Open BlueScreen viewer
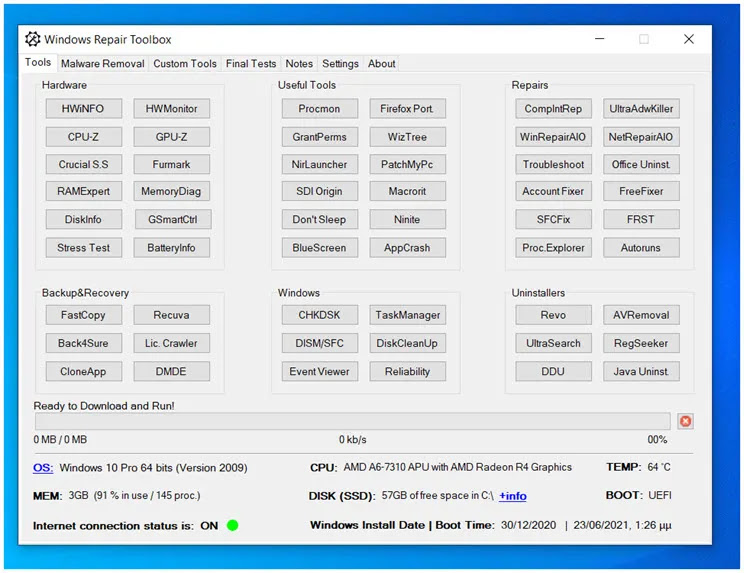Image resolution: width=744 pixels, height=573 pixels. pos(319,248)
